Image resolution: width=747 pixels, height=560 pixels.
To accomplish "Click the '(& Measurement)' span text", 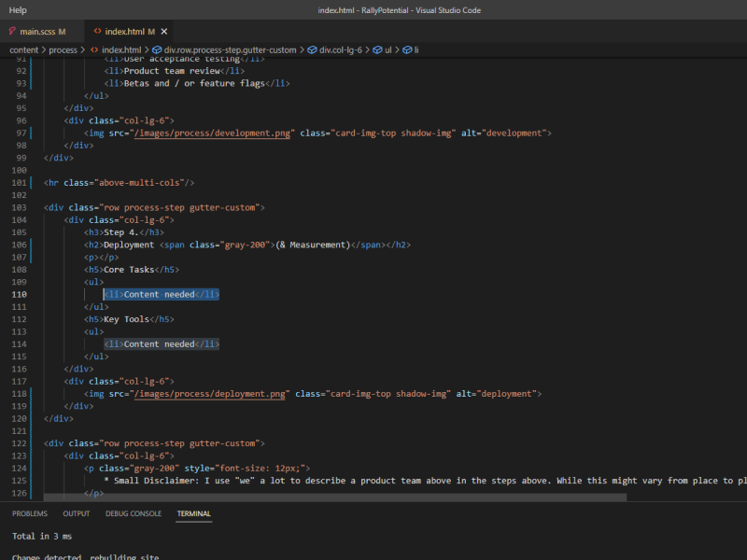I will pyautogui.click(x=313, y=245).
